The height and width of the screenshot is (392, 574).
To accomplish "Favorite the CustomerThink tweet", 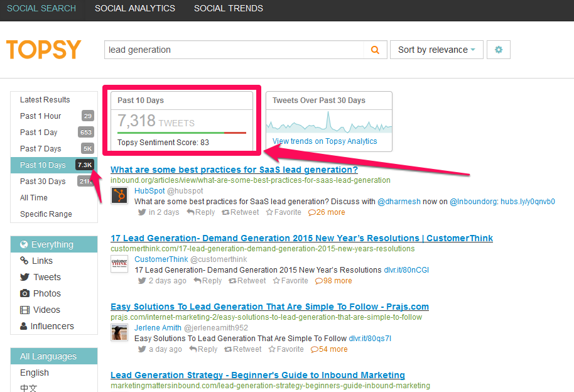I will pyautogui.click(x=291, y=281).
